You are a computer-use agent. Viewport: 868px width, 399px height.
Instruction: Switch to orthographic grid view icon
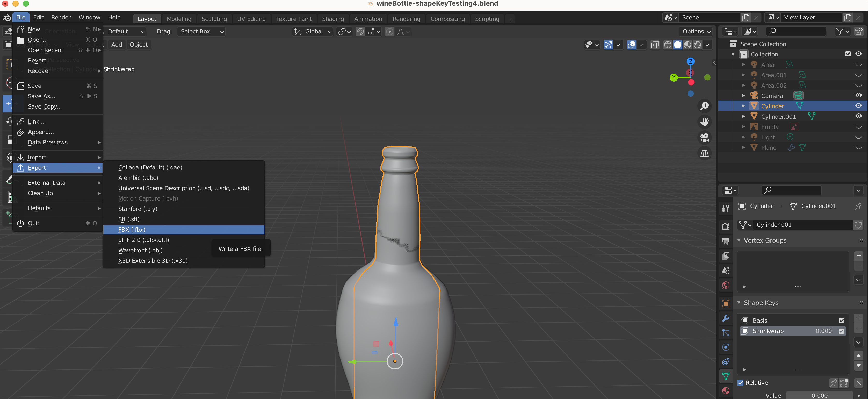coord(704,153)
